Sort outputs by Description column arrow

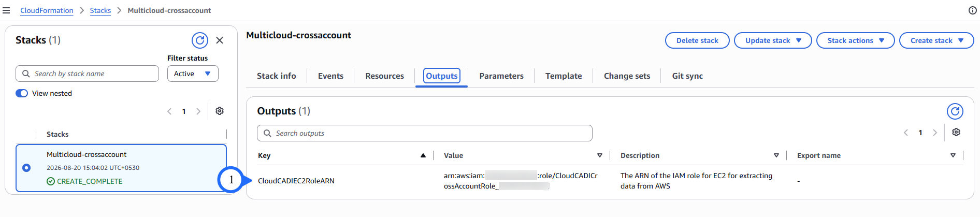pos(776,155)
